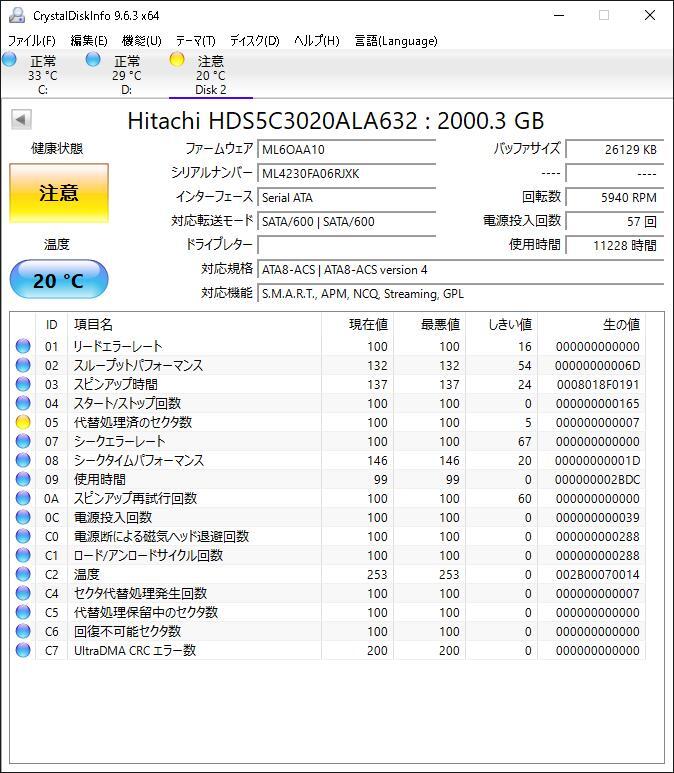
Task: Click the blue status orb on row C2
Action: click(23, 574)
